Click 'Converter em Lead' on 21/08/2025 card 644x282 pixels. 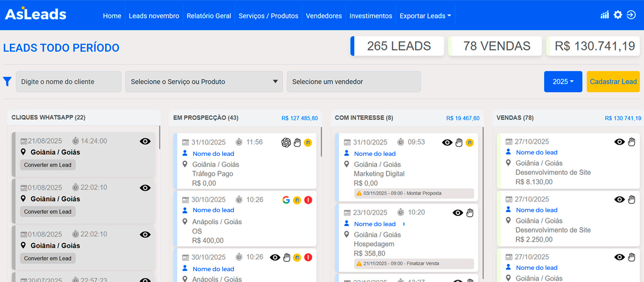pyautogui.click(x=48, y=165)
